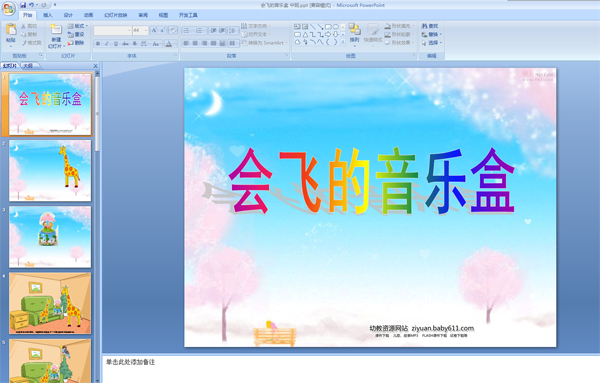
Task: Switch to the Insert (插入) ribbon tab
Action: pyautogui.click(x=47, y=15)
